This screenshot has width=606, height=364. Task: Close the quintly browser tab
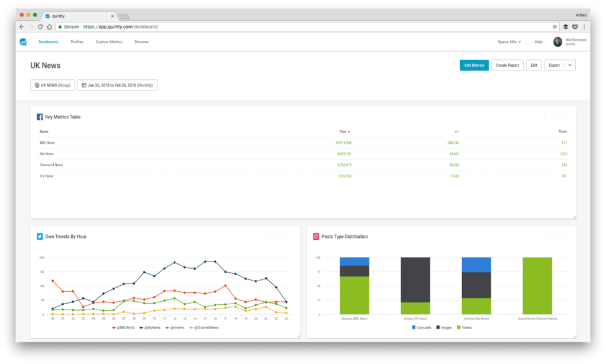[112, 16]
